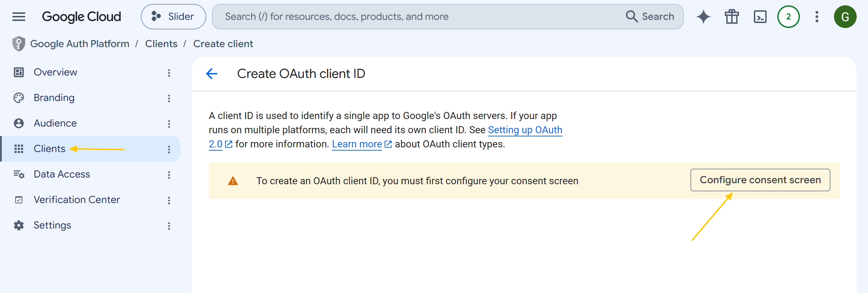Open the Branding sidebar item

[x=90, y=98]
